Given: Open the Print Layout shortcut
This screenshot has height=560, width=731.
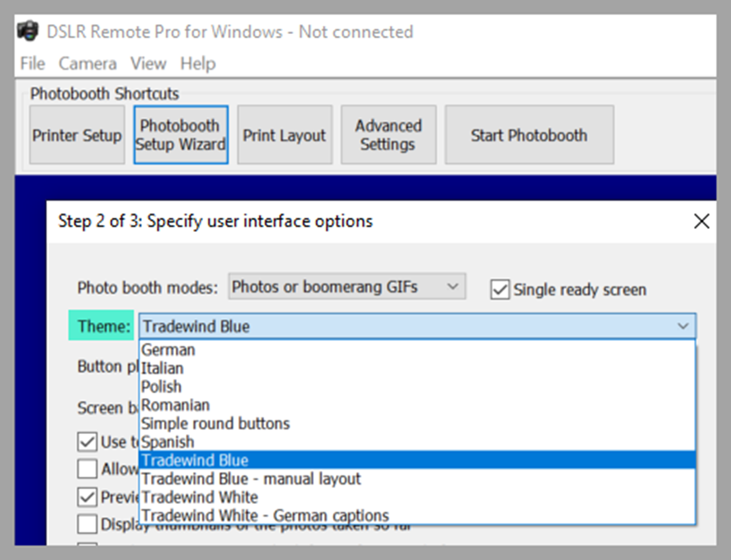Looking at the screenshot, I should 284,135.
